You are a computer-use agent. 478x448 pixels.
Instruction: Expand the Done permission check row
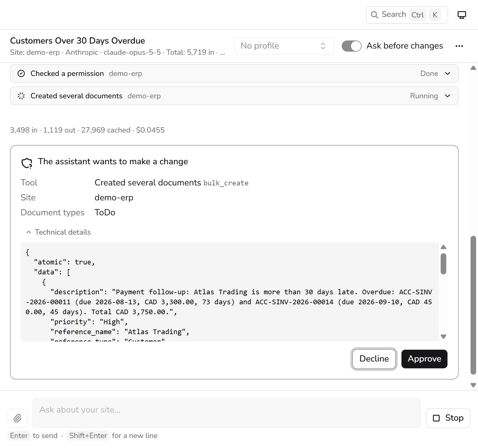point(448,73)
